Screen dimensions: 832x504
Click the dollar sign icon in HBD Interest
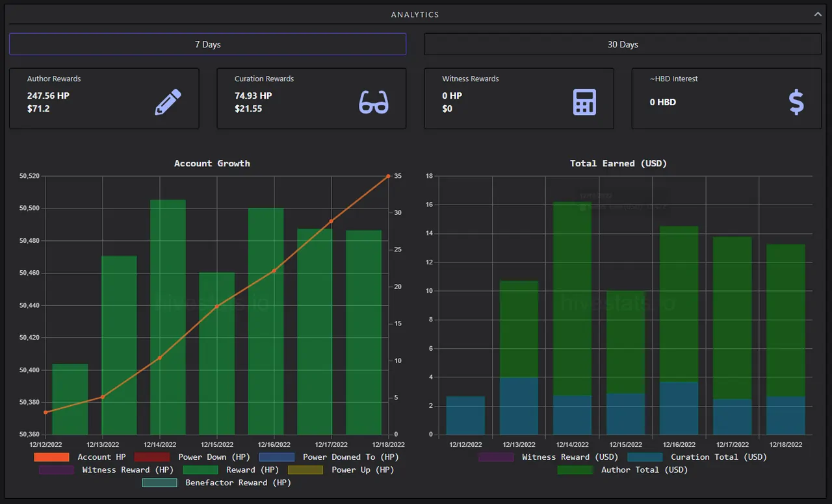point(796,102)
